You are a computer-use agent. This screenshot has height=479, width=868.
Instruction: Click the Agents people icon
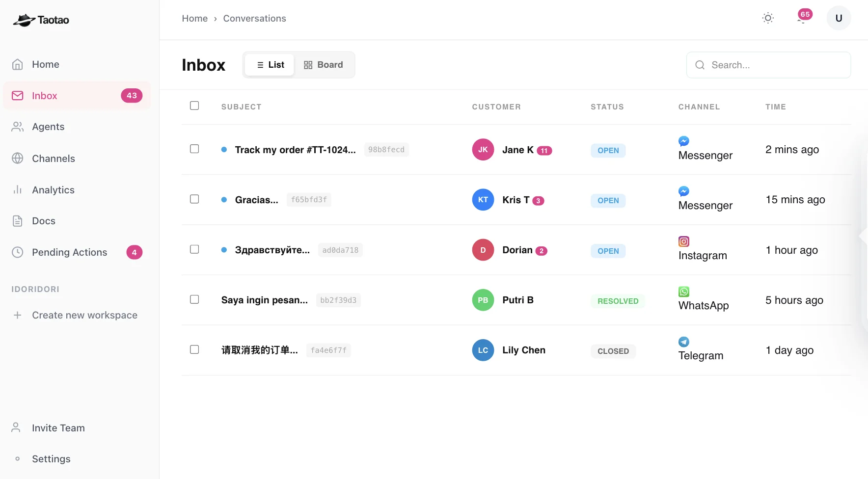[18, 127]
